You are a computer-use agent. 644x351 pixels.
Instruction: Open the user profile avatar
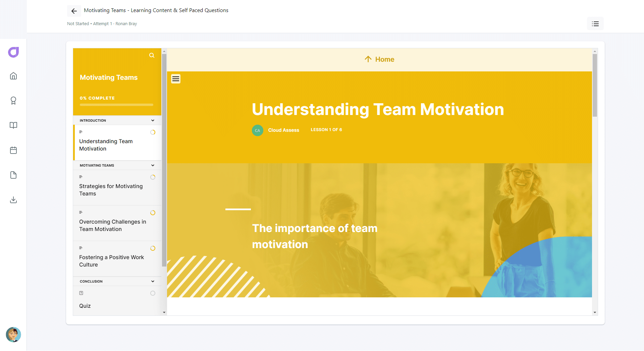(x=13, y=335)
